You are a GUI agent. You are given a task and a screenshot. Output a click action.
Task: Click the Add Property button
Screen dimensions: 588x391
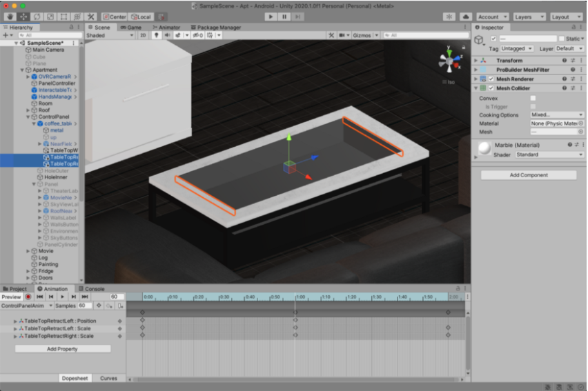[x=63, y=349]
